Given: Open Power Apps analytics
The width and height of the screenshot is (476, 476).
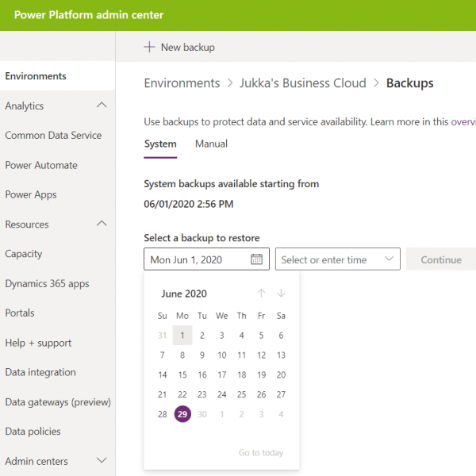Looking at the screenshot, I should tap(31, 194).
